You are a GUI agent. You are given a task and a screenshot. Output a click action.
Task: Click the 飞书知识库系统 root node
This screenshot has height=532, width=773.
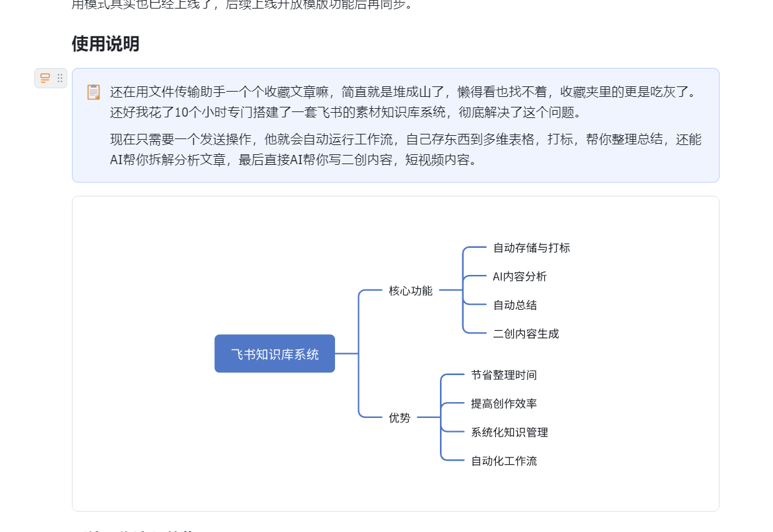point(274,354)
